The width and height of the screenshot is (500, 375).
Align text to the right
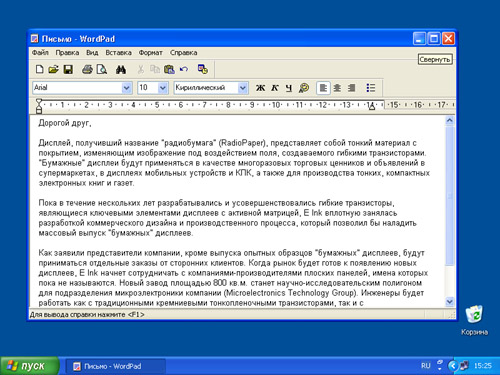(351, 88)
